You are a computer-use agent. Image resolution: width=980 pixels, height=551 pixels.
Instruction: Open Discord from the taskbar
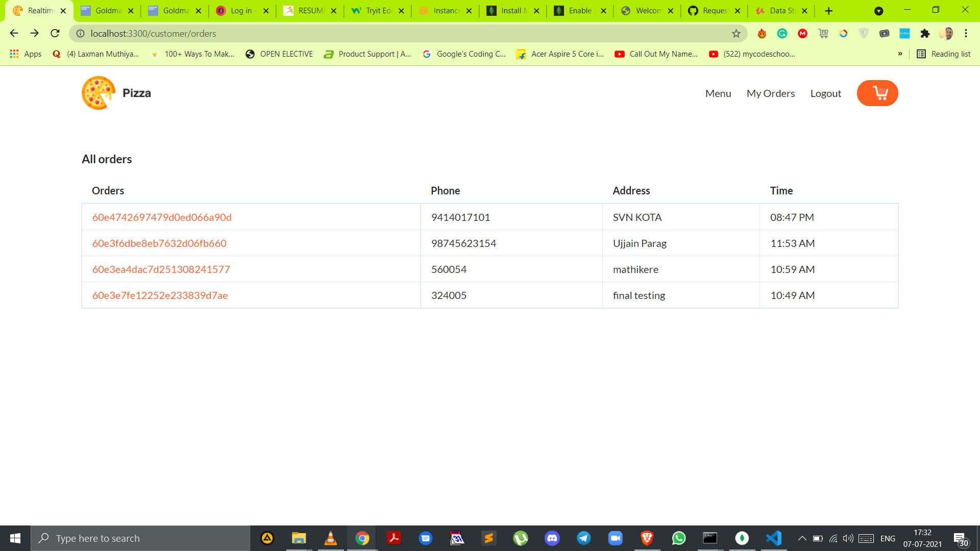point(552,538)
